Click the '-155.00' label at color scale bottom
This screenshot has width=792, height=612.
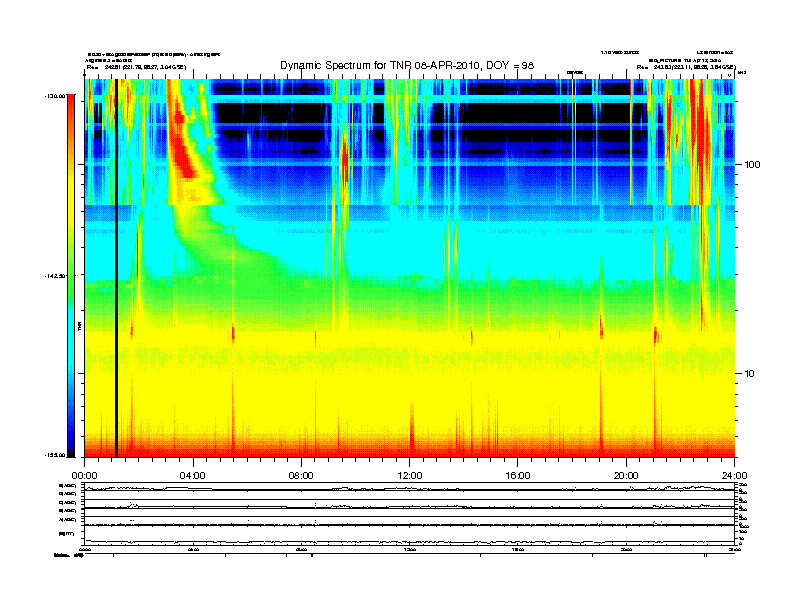[56, 455]
